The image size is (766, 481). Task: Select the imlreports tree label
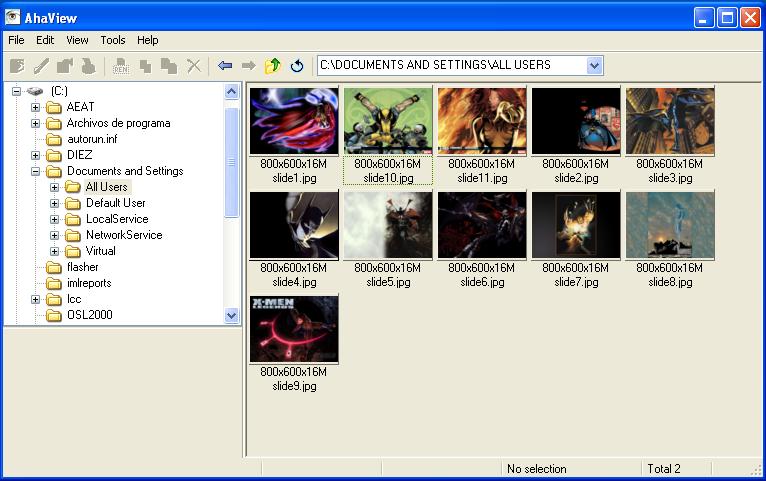(x=89, y=283)
